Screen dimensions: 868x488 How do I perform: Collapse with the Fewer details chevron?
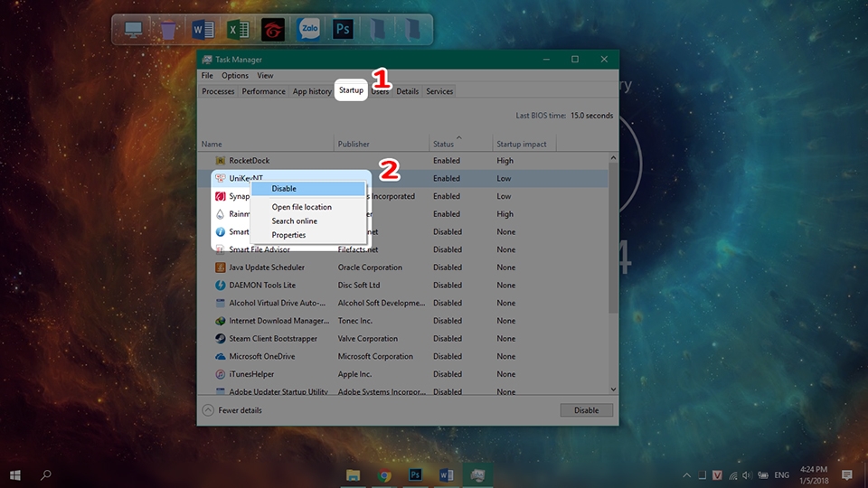pos(208,410)
